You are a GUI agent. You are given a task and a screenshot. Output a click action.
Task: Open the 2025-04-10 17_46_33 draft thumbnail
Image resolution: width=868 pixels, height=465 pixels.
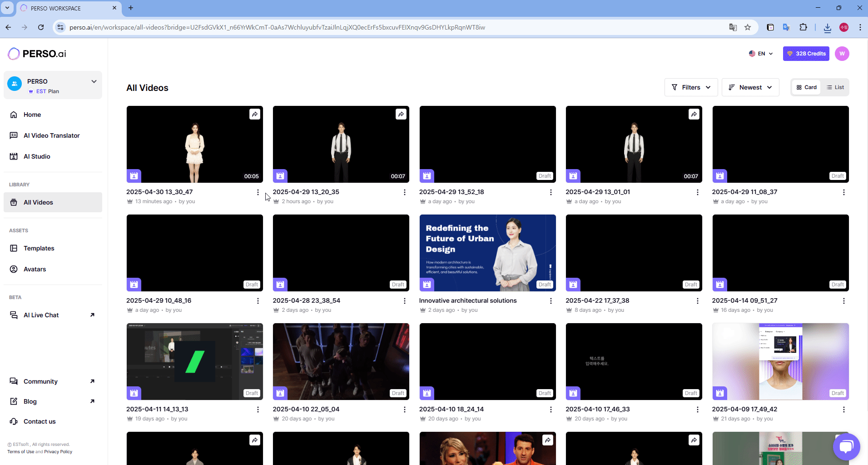pyautogui.click(x=634, y=361)
